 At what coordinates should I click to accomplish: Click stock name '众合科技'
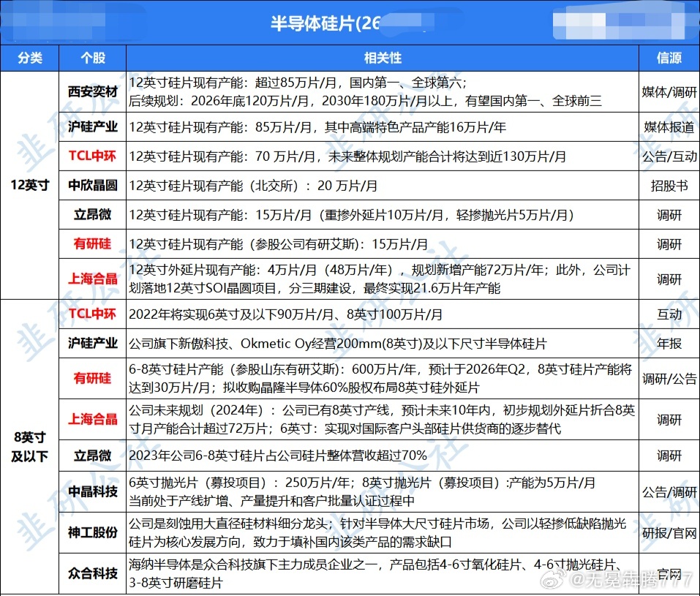point(93,573)
